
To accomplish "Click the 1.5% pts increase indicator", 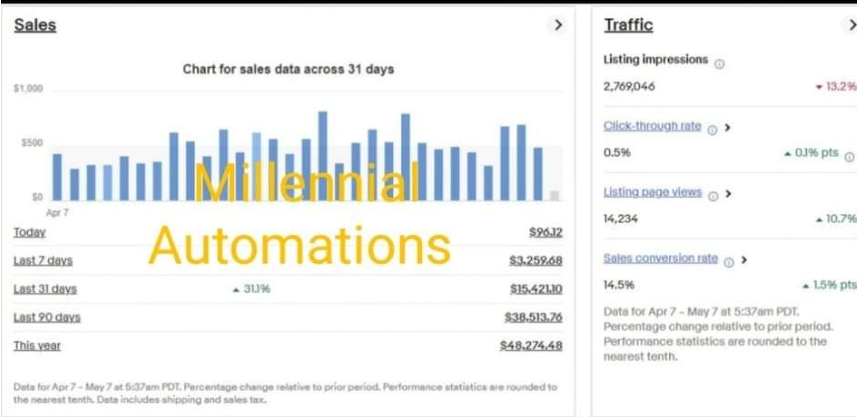I will [830, 285].
